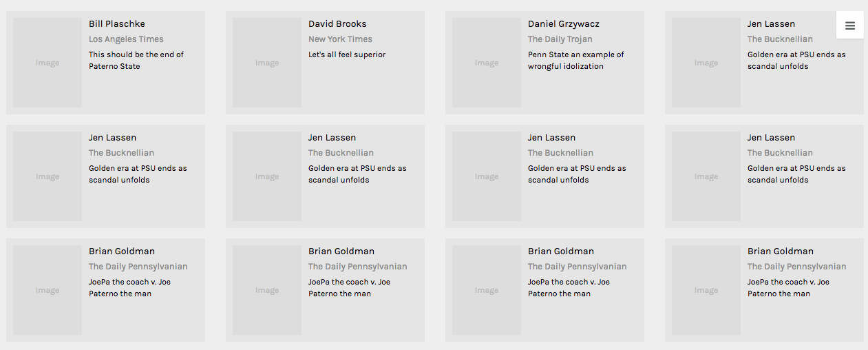Open The Daily Trojan publication link

[560, 39]
